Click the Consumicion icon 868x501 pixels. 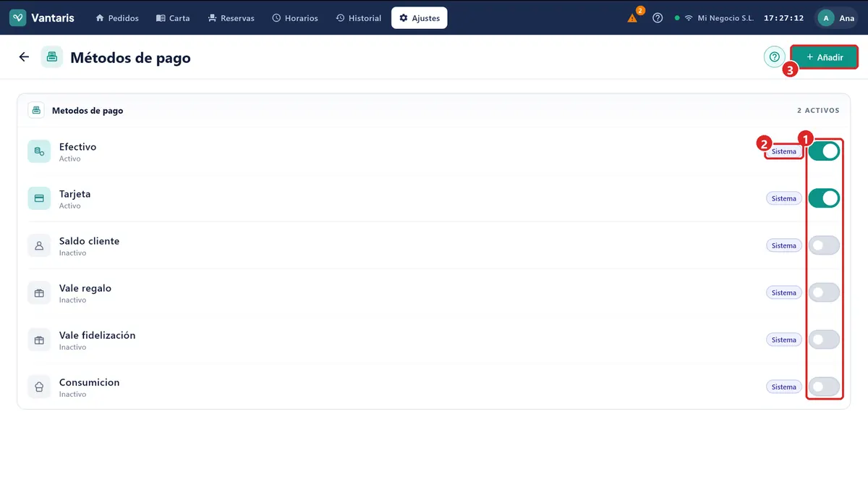(39, 387)
